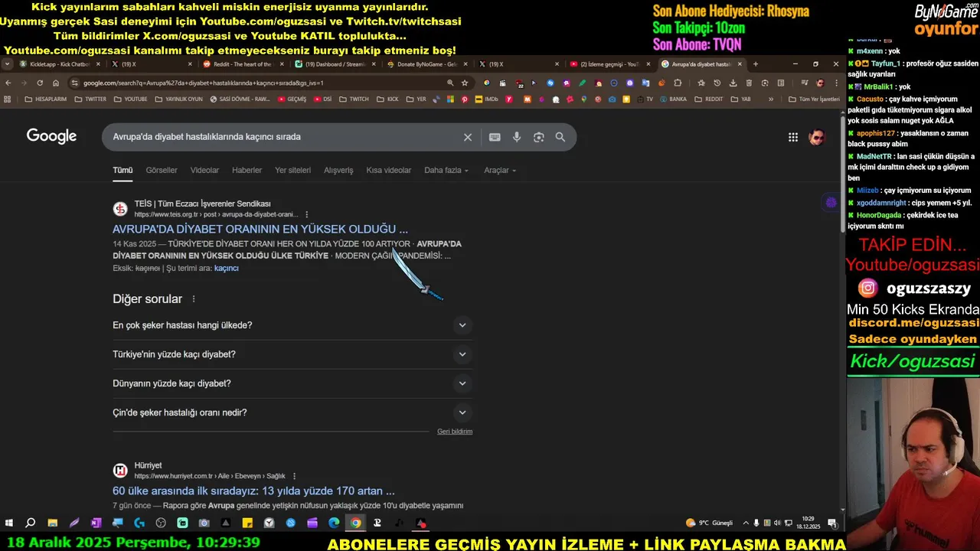Open three-dot menu of Hürriyet result
The width and height of the screenshot is (980, 551).
coord(294,476)
